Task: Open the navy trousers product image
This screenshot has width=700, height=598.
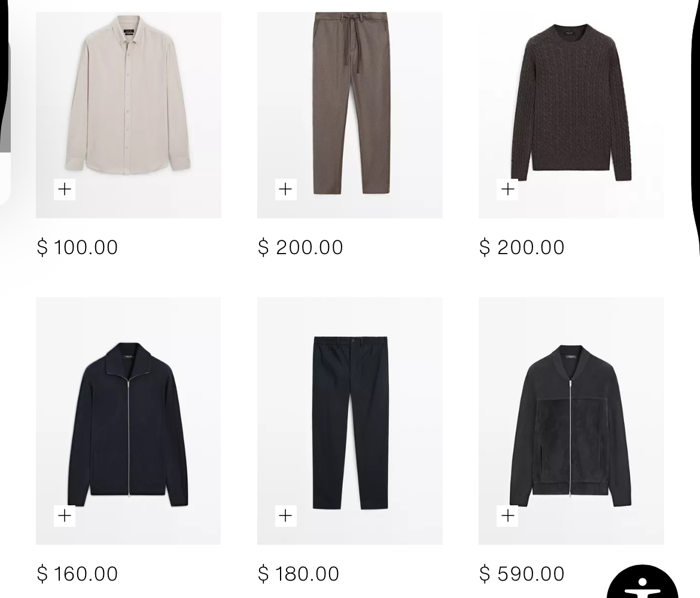Action: [350, 421]
